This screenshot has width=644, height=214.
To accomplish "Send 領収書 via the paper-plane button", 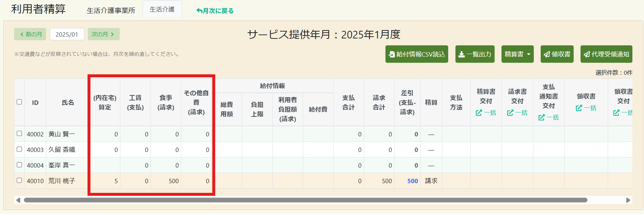I will click(x=557, y=54).
